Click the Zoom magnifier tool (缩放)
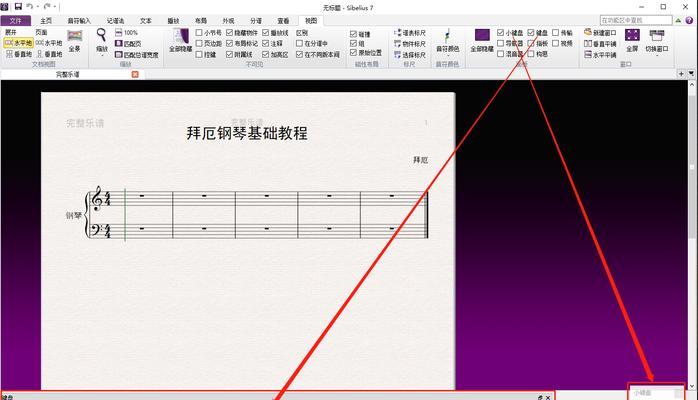This screenshot has height=400, width=698. [102, 35]
